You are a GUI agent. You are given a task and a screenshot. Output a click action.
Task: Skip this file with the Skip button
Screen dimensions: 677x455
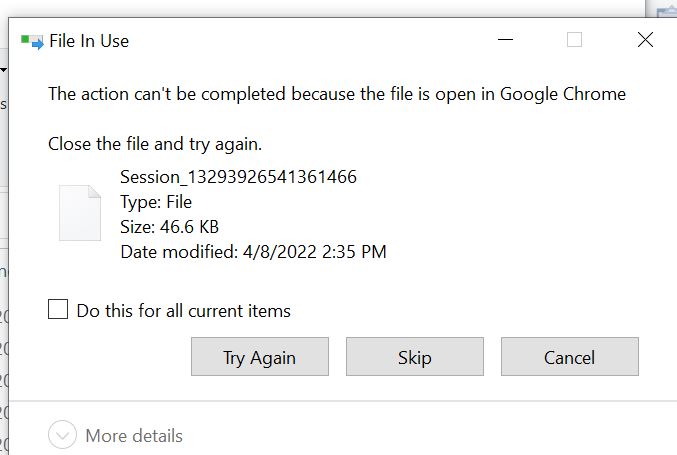415,357
